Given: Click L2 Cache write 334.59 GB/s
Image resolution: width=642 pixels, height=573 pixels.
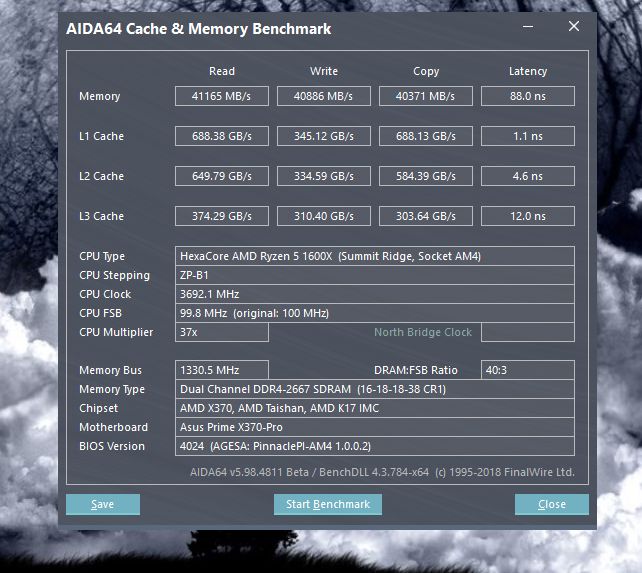Looking at the screenshot, I should [323, 176].
